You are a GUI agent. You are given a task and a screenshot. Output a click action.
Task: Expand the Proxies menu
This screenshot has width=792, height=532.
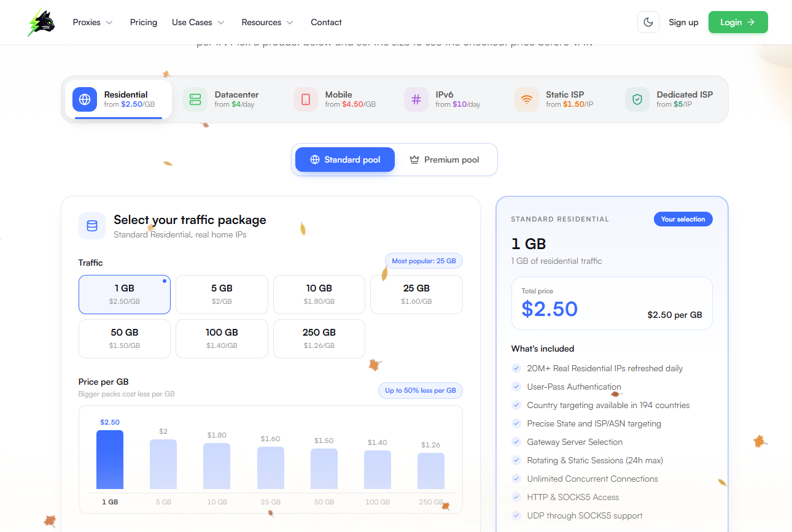(93, 22)
